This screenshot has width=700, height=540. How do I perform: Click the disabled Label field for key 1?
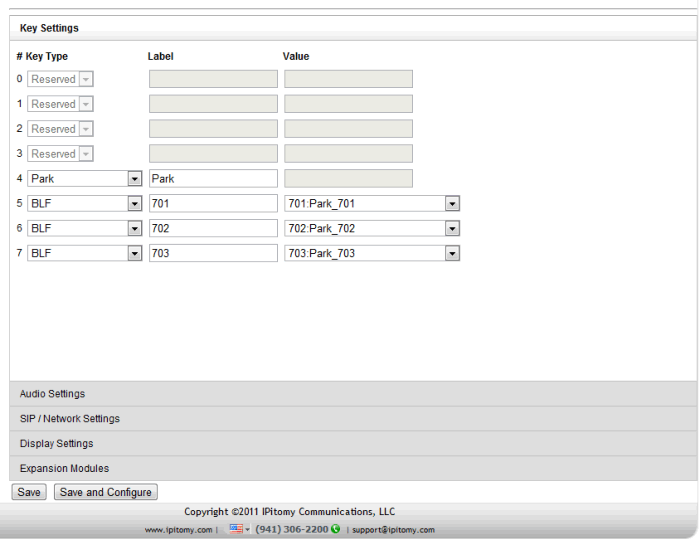click(x=213, y=104)
